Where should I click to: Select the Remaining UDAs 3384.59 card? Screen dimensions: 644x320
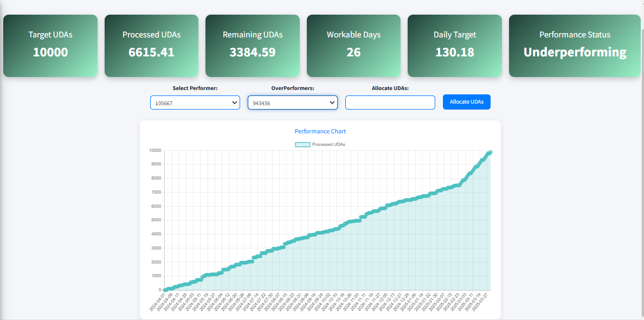253,46
